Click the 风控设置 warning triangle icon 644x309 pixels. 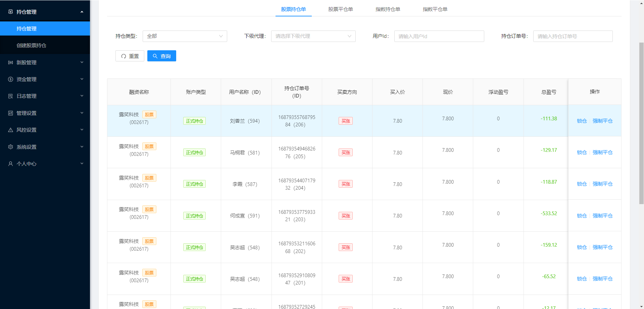click(10, 130)
